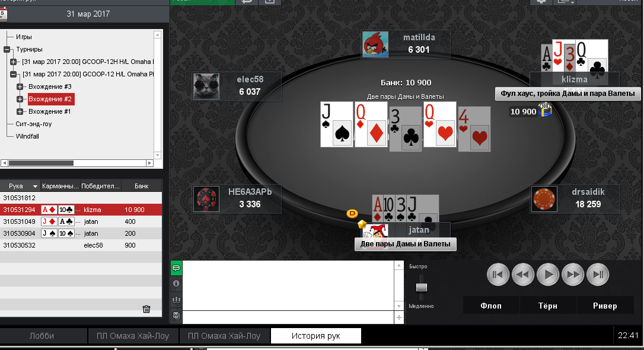Click the Флоп street button
644x350 pixels.
(491, 306)
